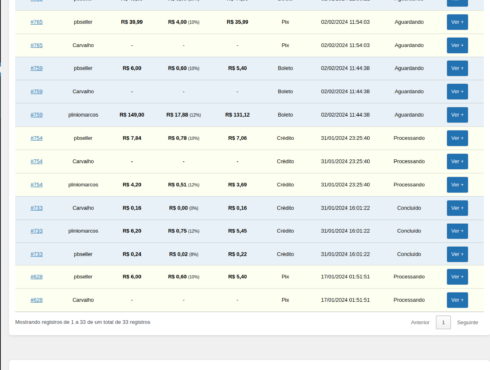Click the R$ 5,45 net value
The width and height of the screenshot is (490, 370).
click(237, 231)
